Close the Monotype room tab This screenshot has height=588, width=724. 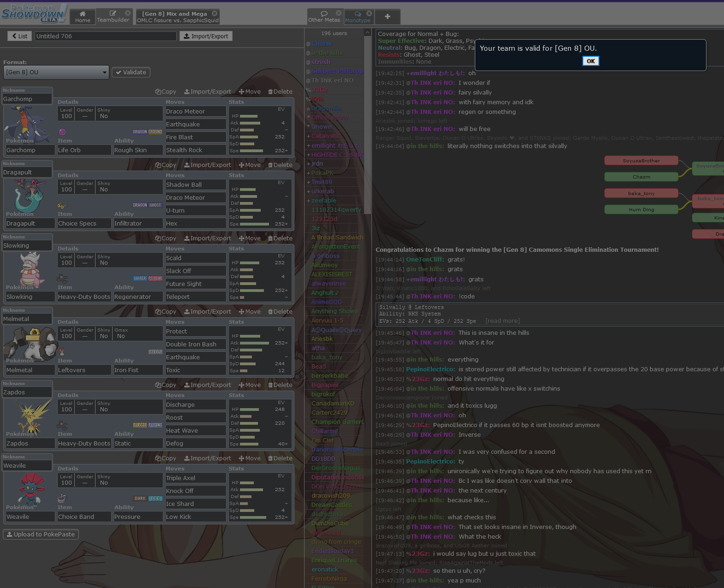(369, 13)
